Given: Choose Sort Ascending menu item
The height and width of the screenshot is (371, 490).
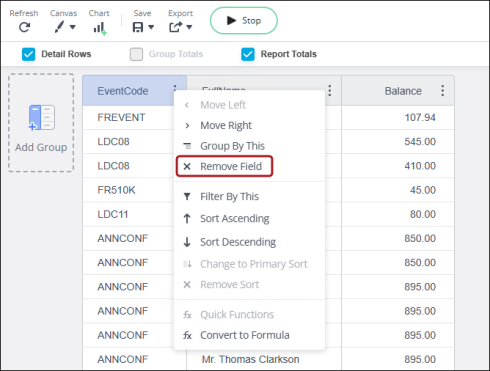Looking at the screenshot, I should click(x=249, y=219).
